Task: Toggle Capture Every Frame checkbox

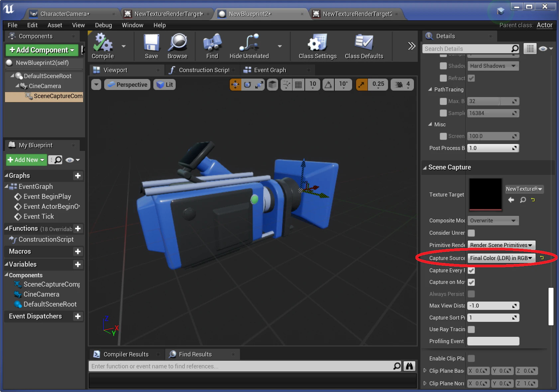Action: pyautogui.click(x=471, y=270)
